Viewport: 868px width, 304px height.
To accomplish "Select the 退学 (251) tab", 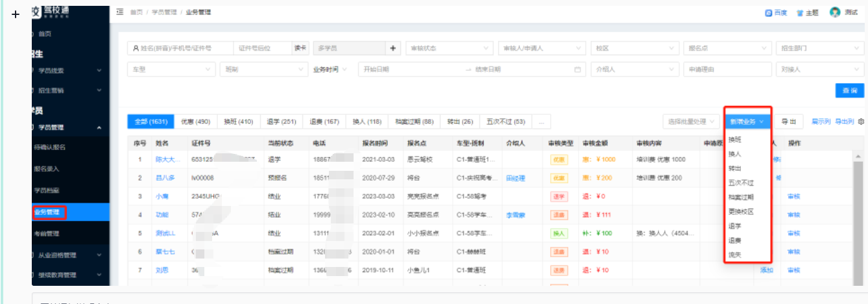I will [x=281, y=121].
